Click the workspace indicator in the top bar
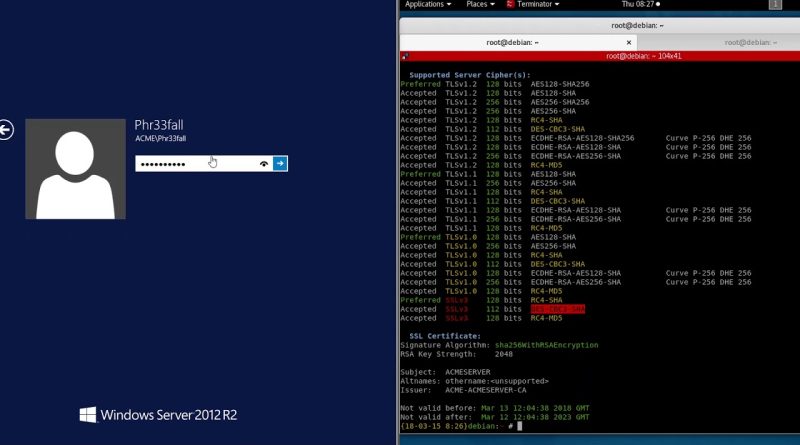 click(x=775, y=4)
